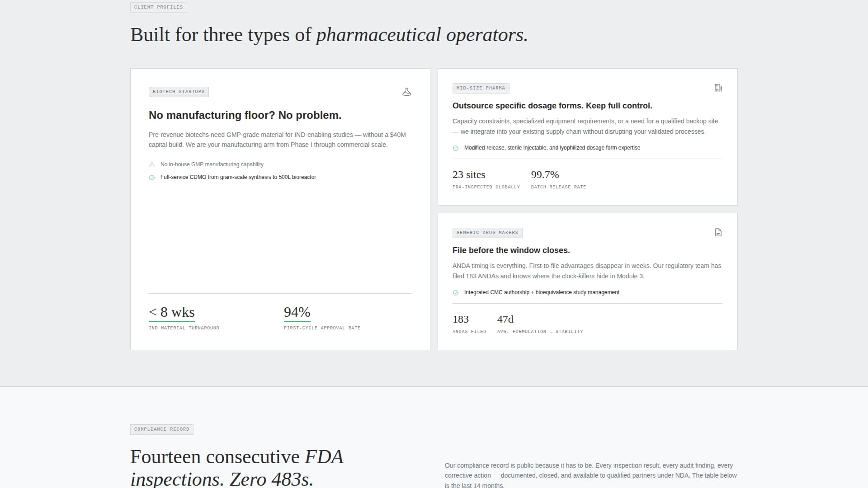Click 'File before the window closes.' heading
The image size is (868, 488).
point(511,250)
